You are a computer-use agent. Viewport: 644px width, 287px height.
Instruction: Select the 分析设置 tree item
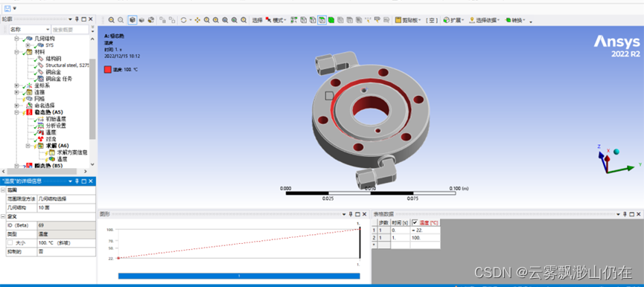tap(55, 126)
